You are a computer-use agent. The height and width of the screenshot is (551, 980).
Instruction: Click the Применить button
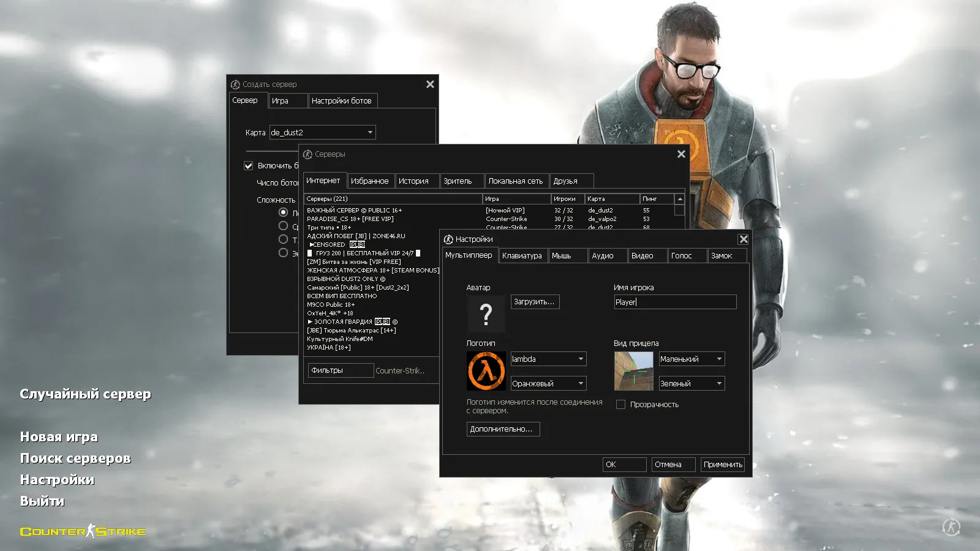[x=723, y=465]
